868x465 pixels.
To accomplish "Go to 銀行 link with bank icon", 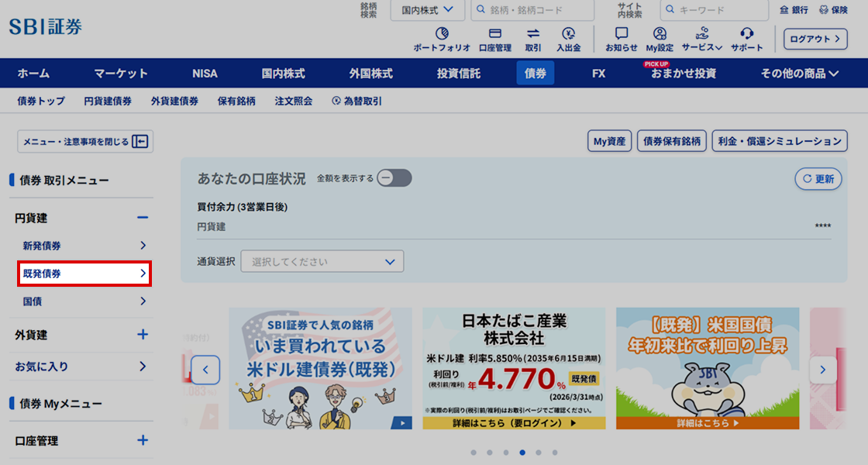I will (794, 10).
